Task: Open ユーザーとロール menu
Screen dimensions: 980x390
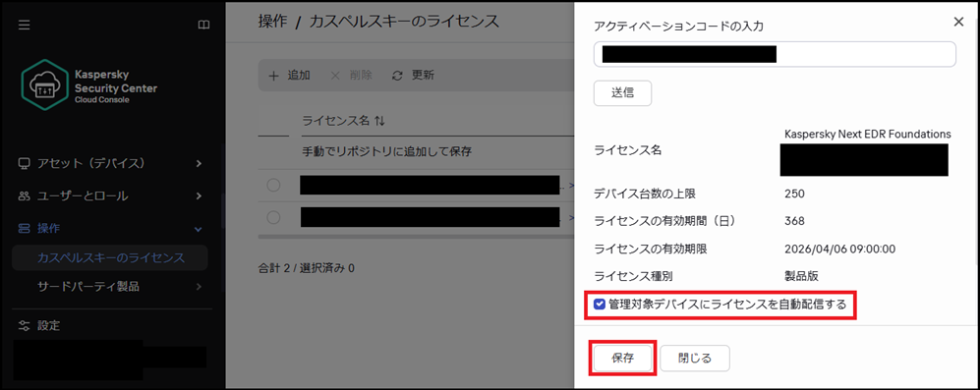Action: pyautogui.click(x=111, y=196)
